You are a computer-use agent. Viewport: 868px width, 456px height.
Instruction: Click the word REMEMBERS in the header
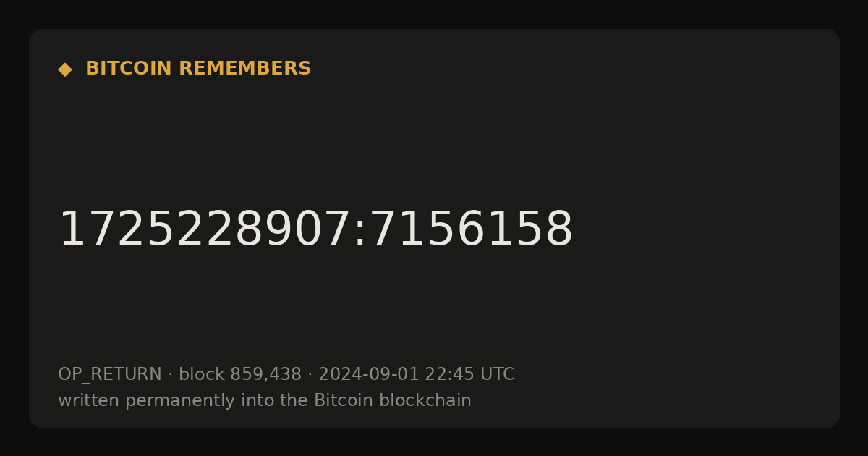click(x=245, y=69)
